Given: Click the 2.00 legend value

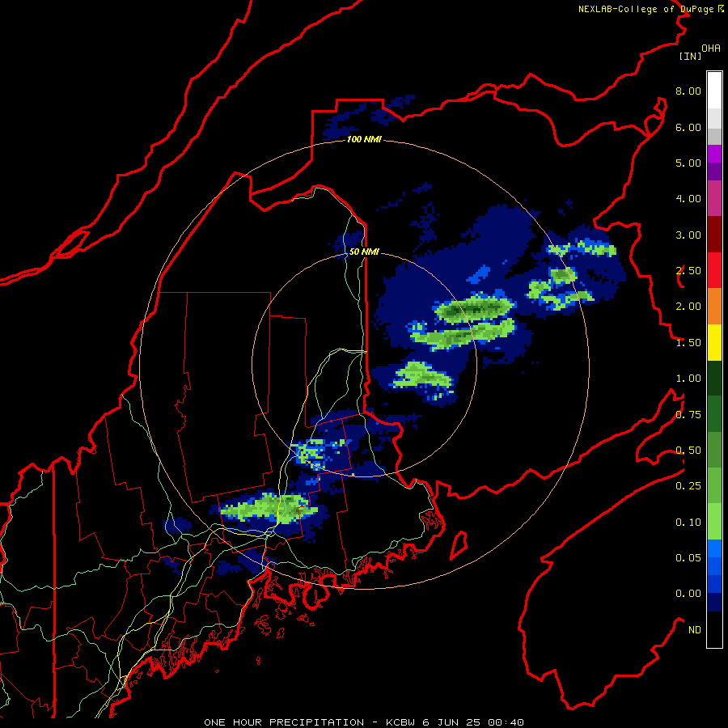Looking at the screenshot, I should 688,307.
